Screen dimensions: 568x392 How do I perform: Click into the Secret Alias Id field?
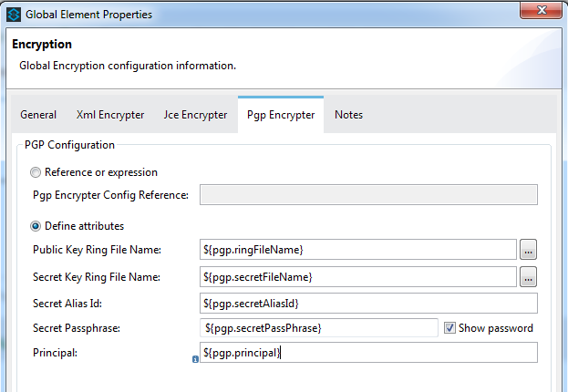[368, 303]
